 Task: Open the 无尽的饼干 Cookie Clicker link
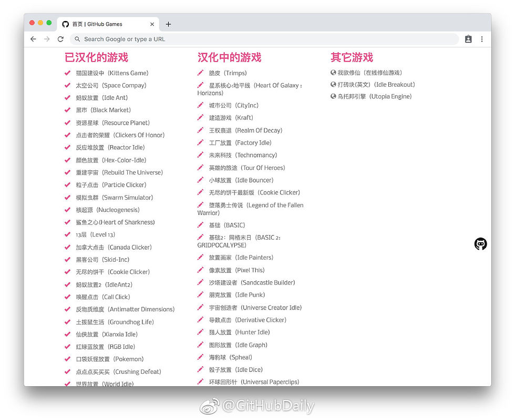112,272
